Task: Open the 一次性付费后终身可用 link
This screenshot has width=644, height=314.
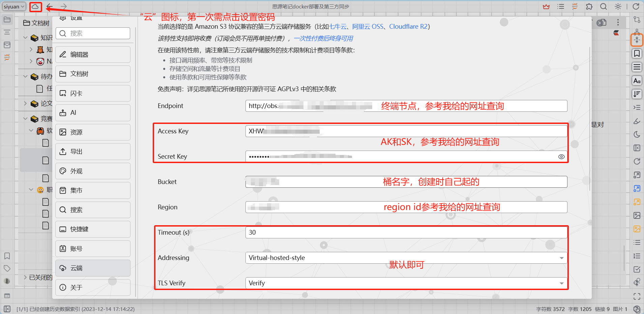Action: 323,38
